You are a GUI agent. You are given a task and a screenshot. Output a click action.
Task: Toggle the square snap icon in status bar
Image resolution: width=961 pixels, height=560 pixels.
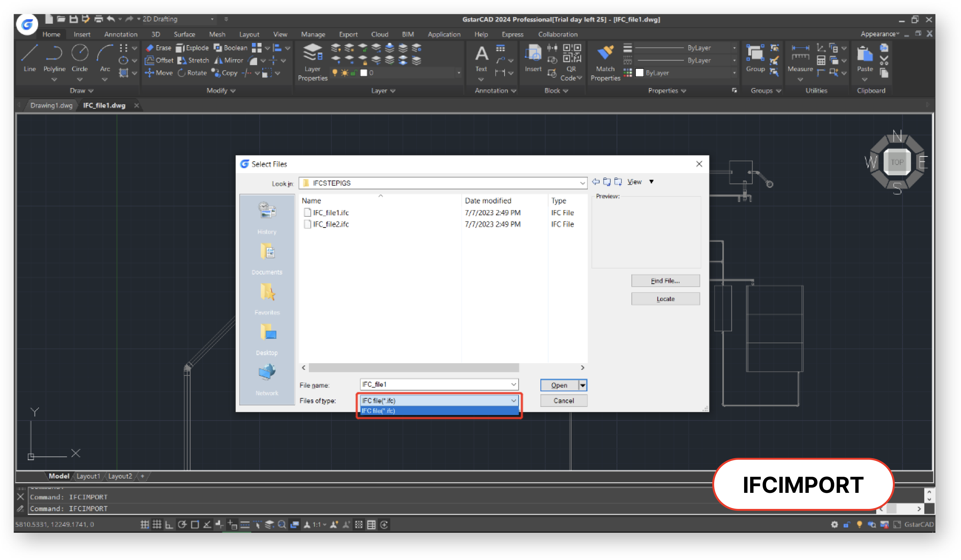195,524
